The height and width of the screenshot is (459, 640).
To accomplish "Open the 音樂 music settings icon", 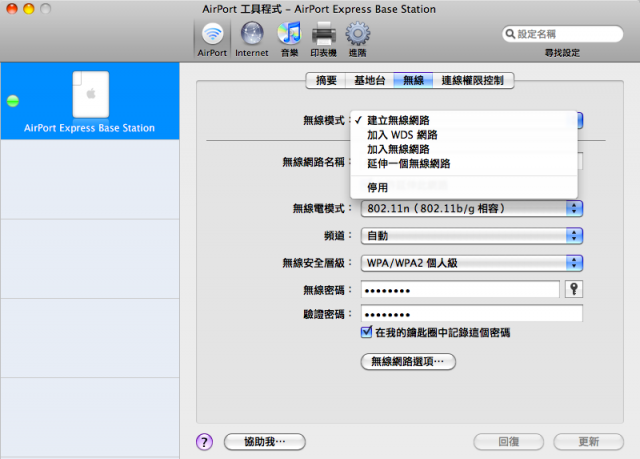I will click(x=289, y=39).
